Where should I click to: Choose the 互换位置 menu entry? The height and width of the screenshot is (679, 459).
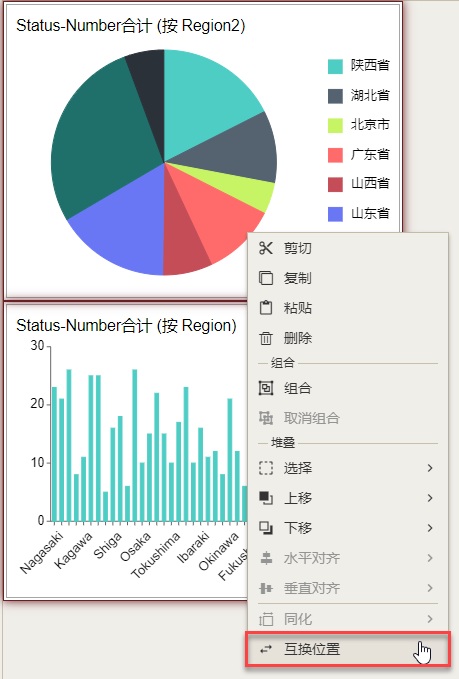348,649
